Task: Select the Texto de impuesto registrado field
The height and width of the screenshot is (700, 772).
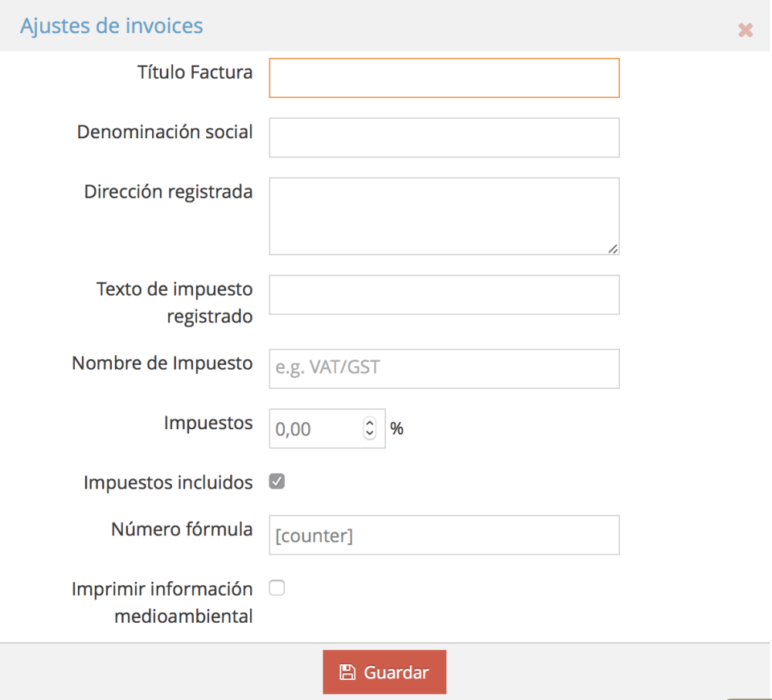Action: [444, 295]
